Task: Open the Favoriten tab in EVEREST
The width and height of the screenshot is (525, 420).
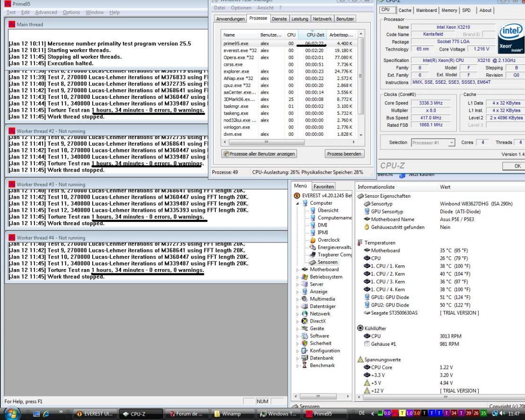Action: point(324,186)
